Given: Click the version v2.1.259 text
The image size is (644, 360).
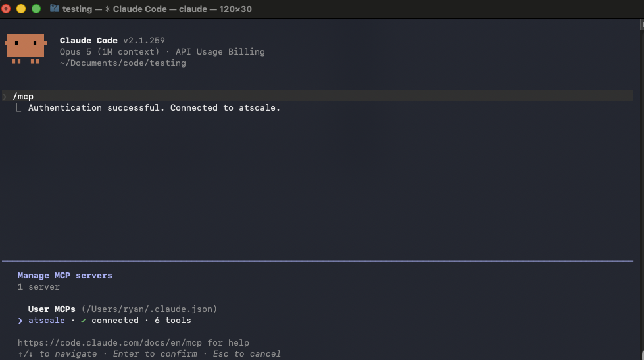Looking at the screenshot, I should point(144,41).
